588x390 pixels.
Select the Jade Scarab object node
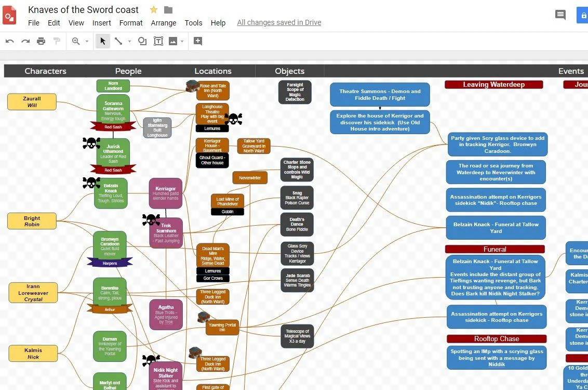click(297, 280)
